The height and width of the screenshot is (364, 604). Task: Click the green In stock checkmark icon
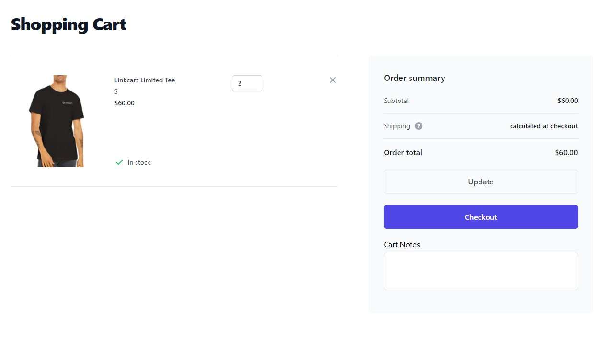[119, 162]
